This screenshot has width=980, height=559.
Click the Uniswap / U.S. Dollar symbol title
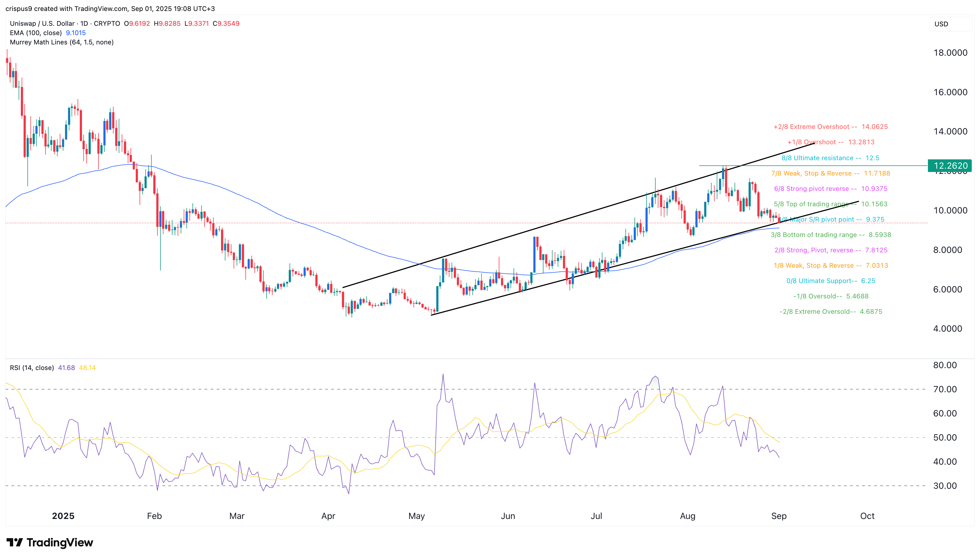[42, 23]
